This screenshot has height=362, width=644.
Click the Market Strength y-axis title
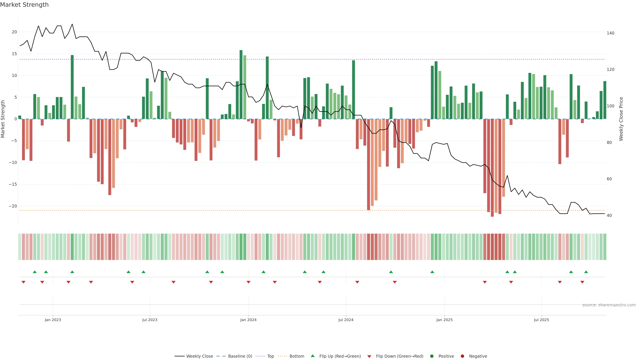3,119
